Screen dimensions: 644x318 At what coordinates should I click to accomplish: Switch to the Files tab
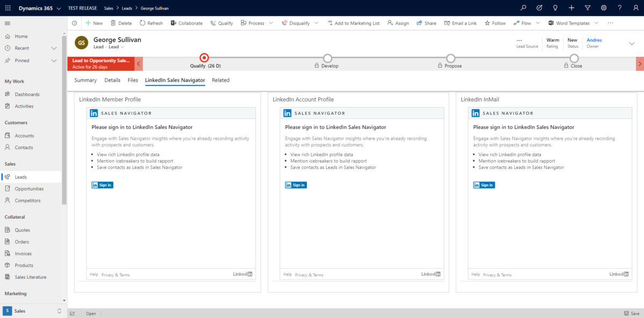pyautogui.click(x=133, y=80)
